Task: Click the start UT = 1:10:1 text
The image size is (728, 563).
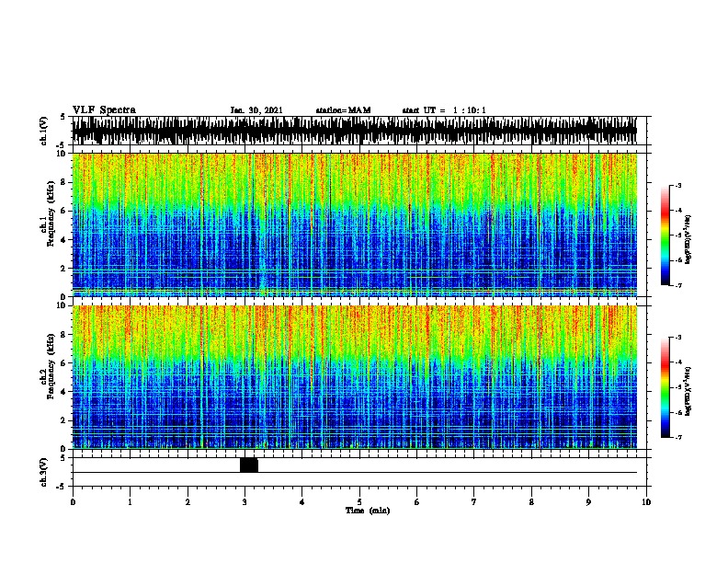Action: coord(444,110)
